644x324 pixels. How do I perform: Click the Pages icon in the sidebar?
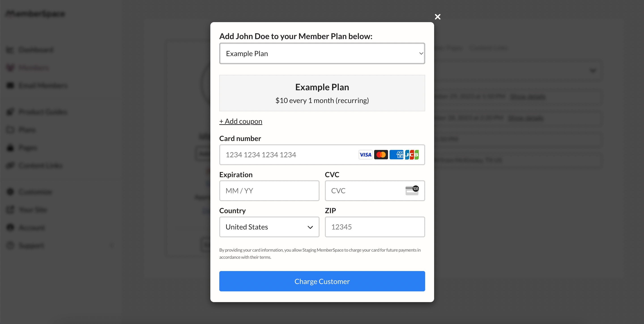10,147
